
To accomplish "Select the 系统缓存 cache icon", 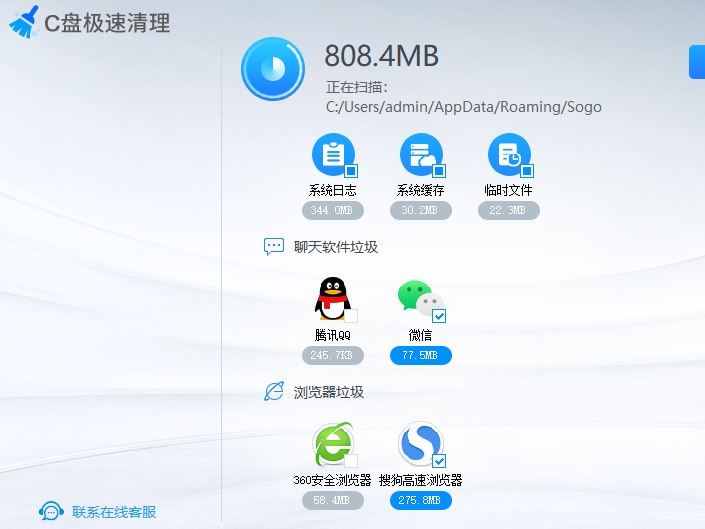I will point(422,155).
